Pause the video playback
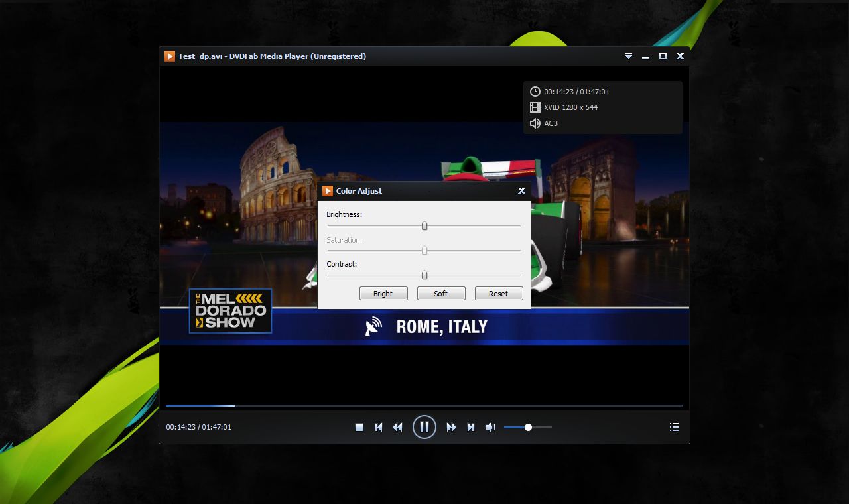 click(x=424, y=427)
